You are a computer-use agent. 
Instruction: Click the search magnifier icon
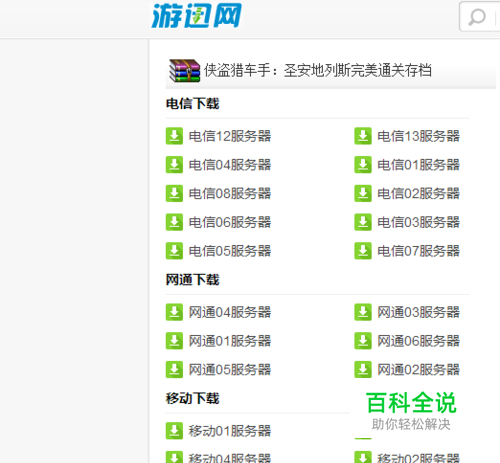[477, 17]
